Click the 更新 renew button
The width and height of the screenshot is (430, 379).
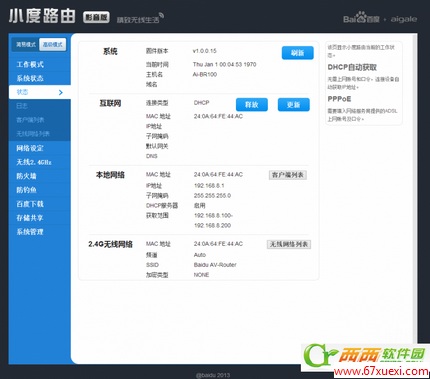[x=294, y=105]
